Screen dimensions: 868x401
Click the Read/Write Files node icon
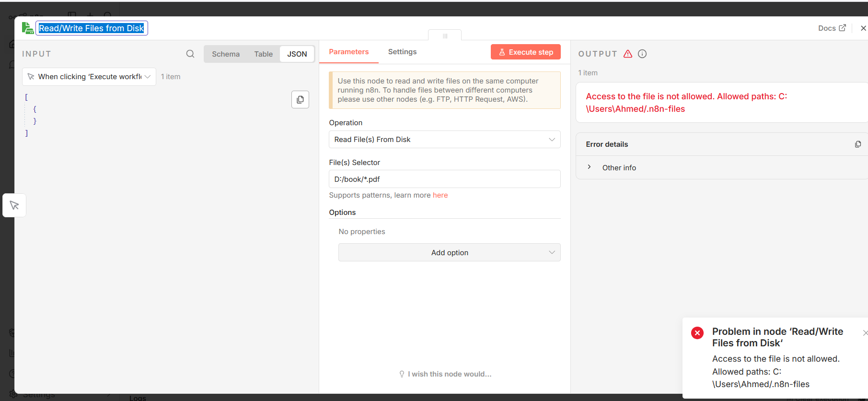point(28,28)
